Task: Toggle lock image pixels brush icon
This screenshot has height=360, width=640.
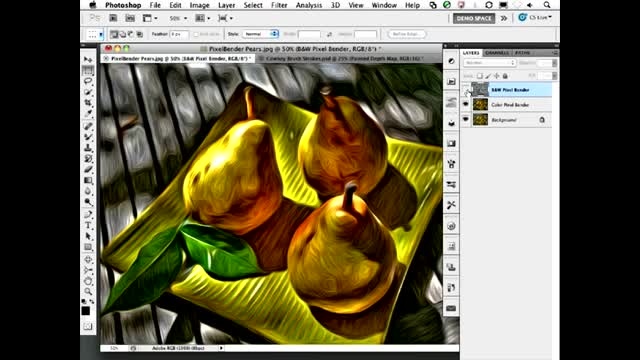Action: click(x=488, y=76)
